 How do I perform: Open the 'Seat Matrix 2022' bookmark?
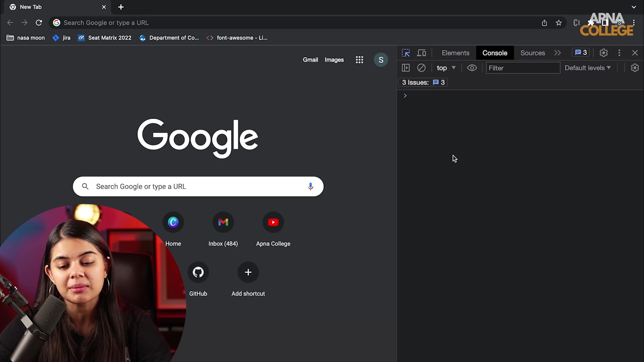pyautogui.click(x=105, y=38)
